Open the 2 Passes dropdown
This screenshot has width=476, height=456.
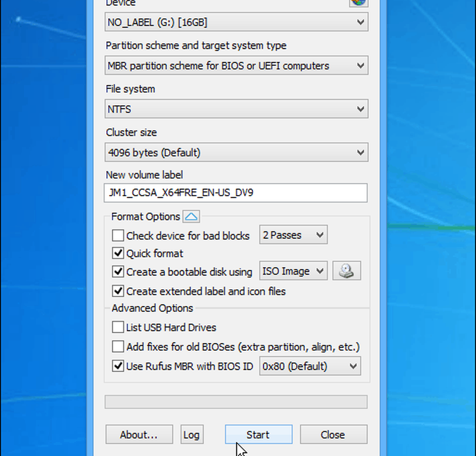(293, 234)
